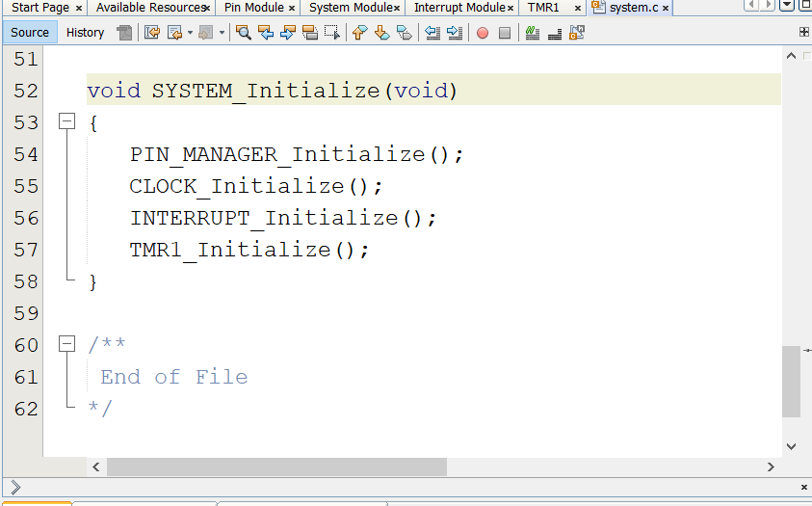812x506 pixels.
Task: Go to the matching header or source file
Action: [x=577, y=33]
